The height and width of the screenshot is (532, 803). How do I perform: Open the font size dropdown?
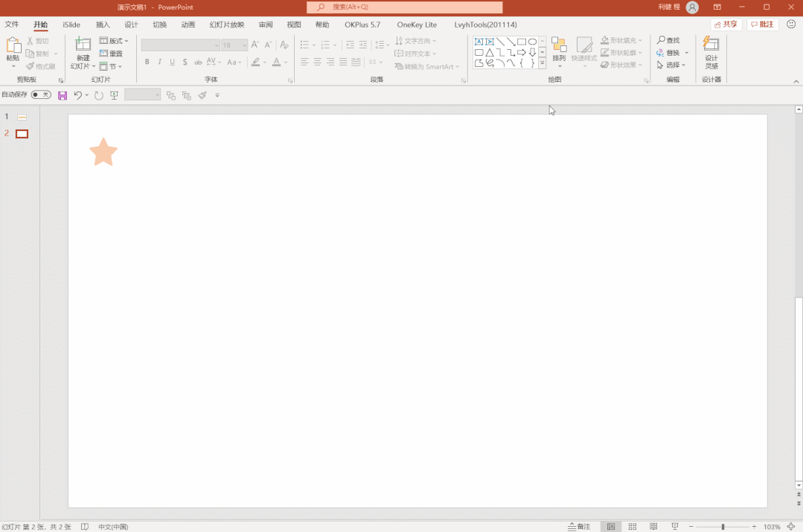click(244, 45)
